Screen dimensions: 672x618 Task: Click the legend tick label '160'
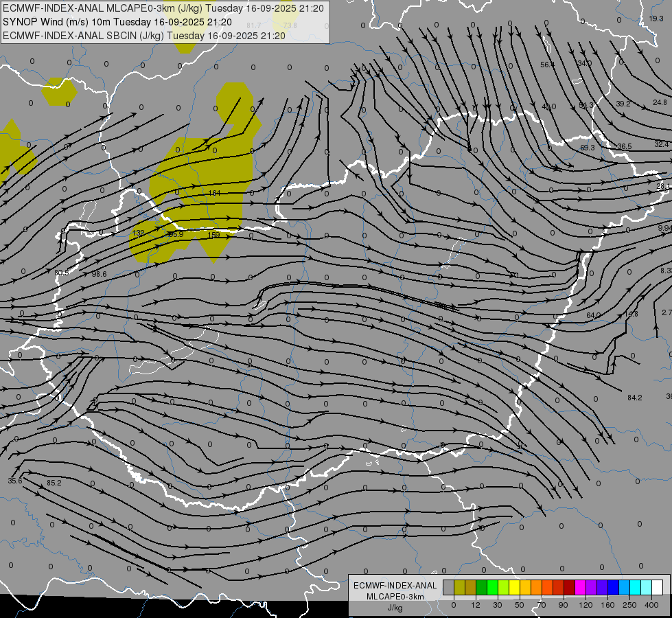(x=607, y=605)
